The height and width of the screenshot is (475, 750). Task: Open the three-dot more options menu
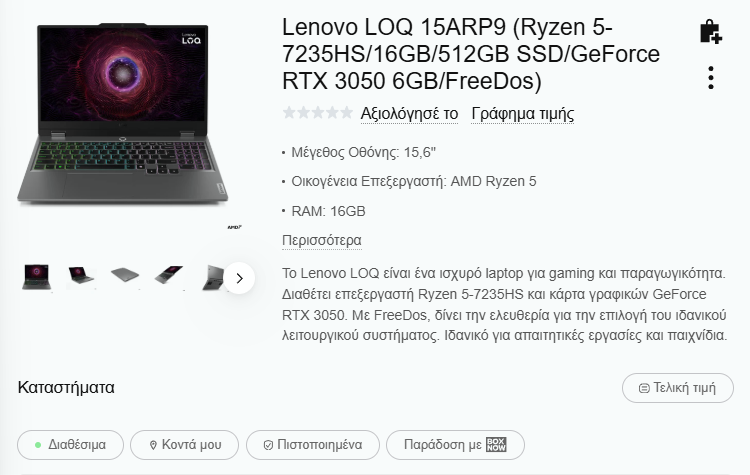pos(711,77)
